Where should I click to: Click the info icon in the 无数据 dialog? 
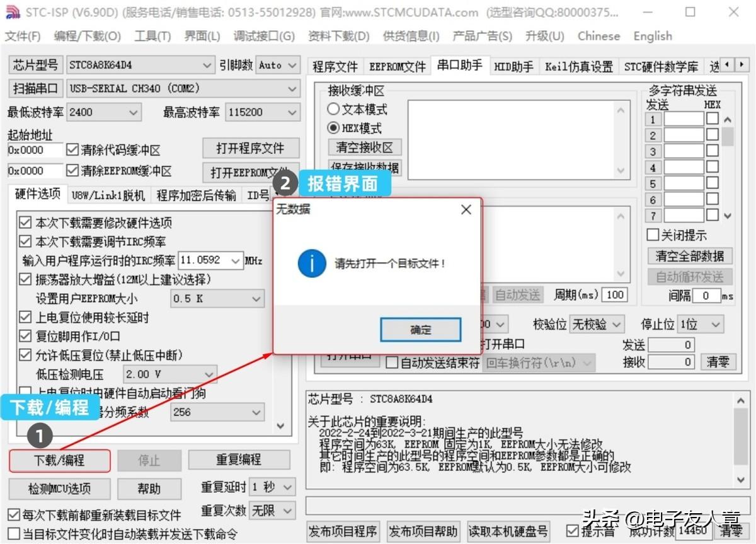(x=312, y=263)
